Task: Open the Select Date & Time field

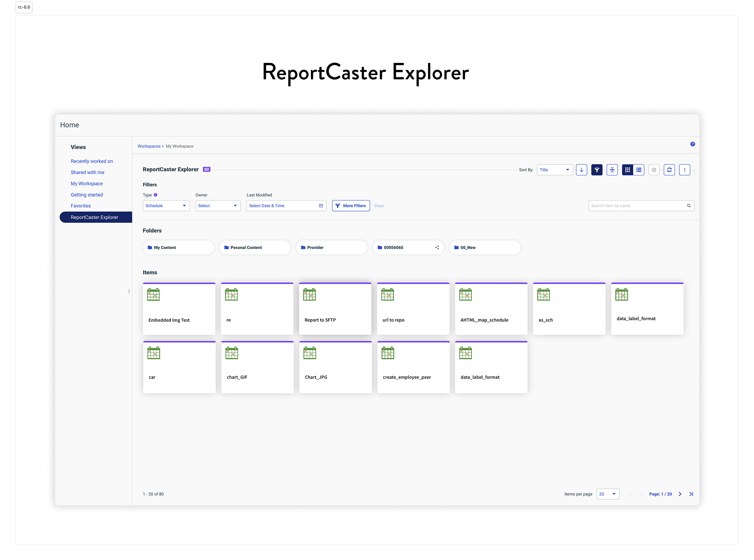Action: [x=286, y=206]
